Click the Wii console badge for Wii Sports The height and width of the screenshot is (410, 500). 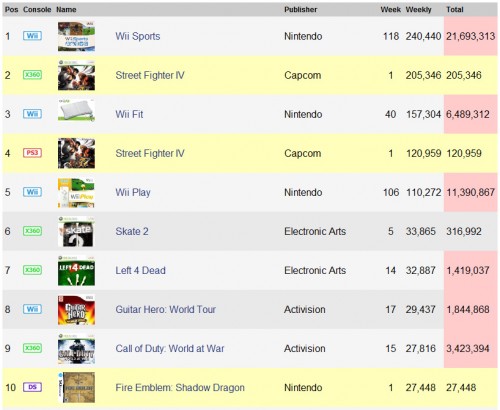click(x=32, y=36)
